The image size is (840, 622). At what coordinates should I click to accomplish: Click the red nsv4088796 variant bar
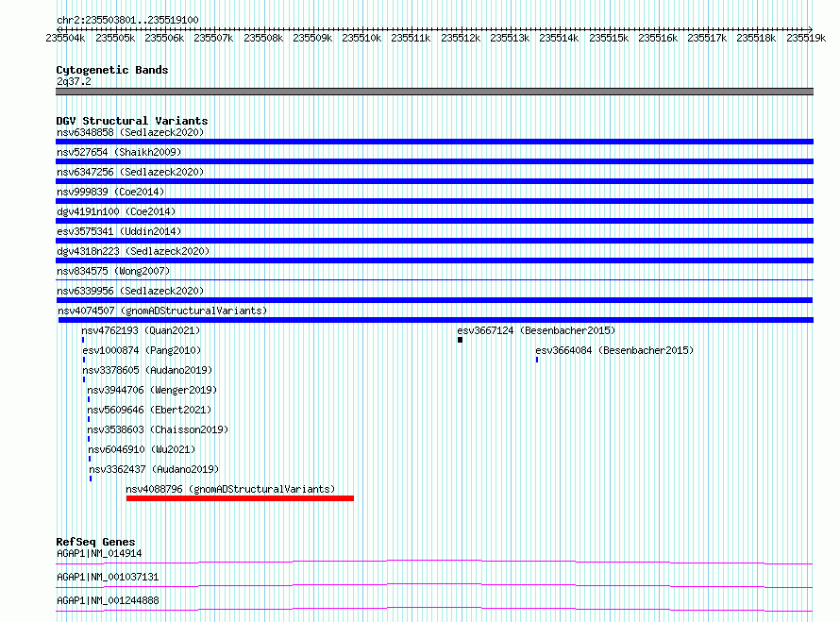tap(240, 498)
